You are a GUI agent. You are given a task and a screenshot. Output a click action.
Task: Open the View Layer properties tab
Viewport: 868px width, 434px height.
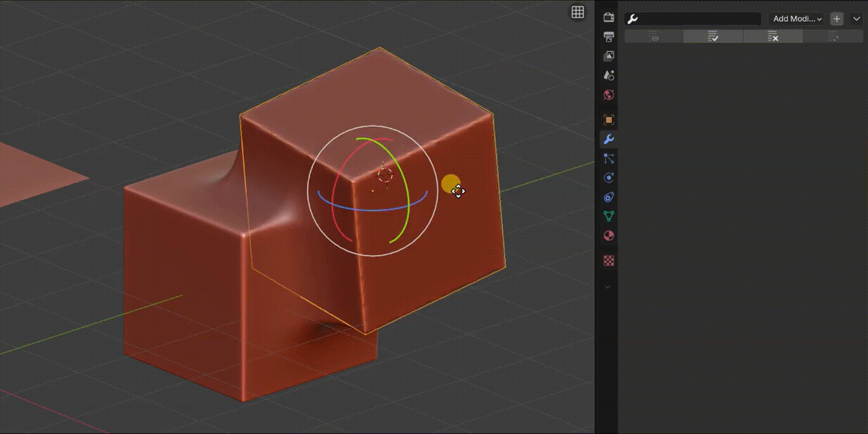pos(609,56)
